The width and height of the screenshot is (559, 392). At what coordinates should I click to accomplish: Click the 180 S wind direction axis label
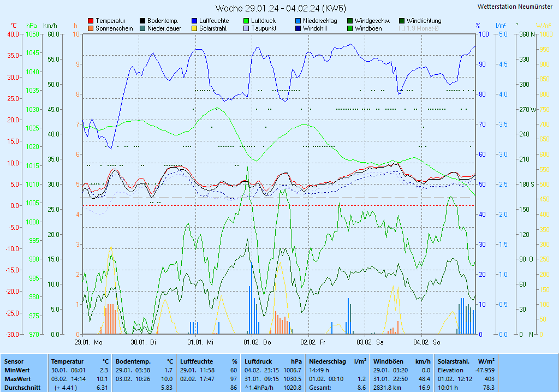pyautogui.click(x=527, y=185)
